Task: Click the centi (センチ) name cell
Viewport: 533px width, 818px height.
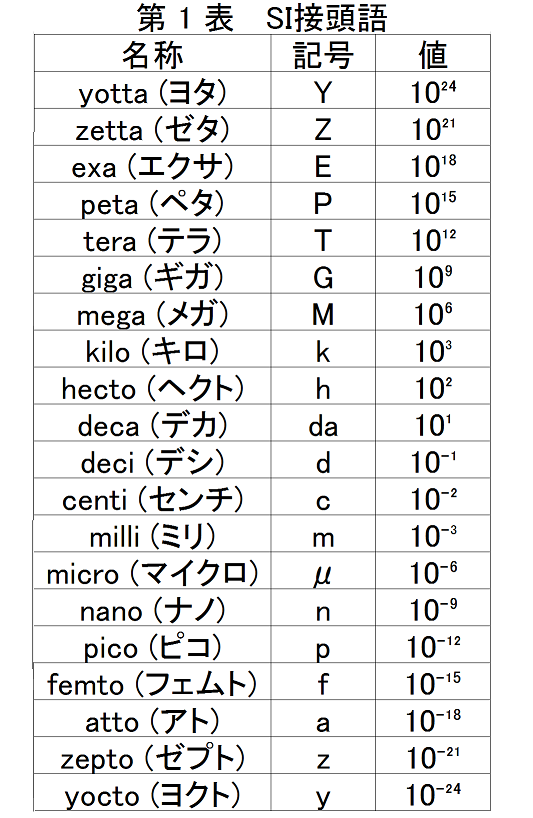Action: point(152,497)
